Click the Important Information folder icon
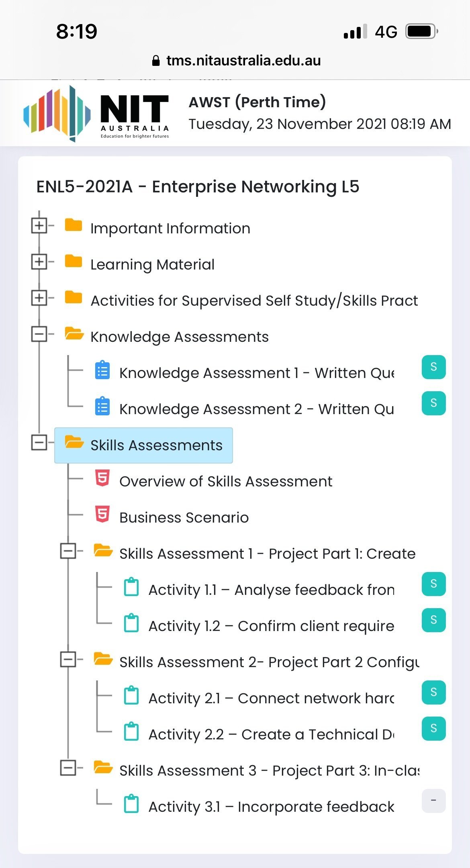This screenshot has width=470, height=868. (74, 225)
